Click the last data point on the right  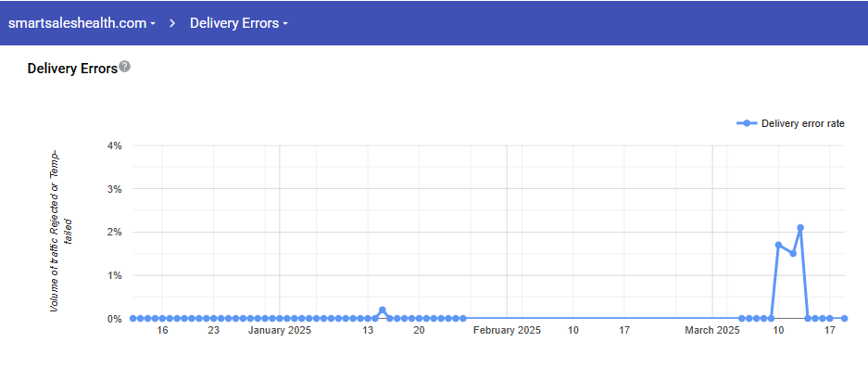pyautogui.click(x=844, y=318)
